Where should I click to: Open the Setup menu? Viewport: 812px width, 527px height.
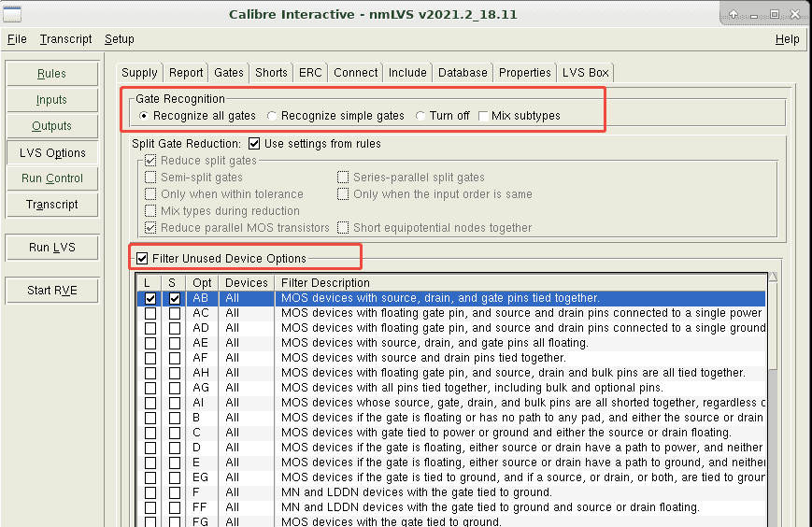click(x=119, y=39)
